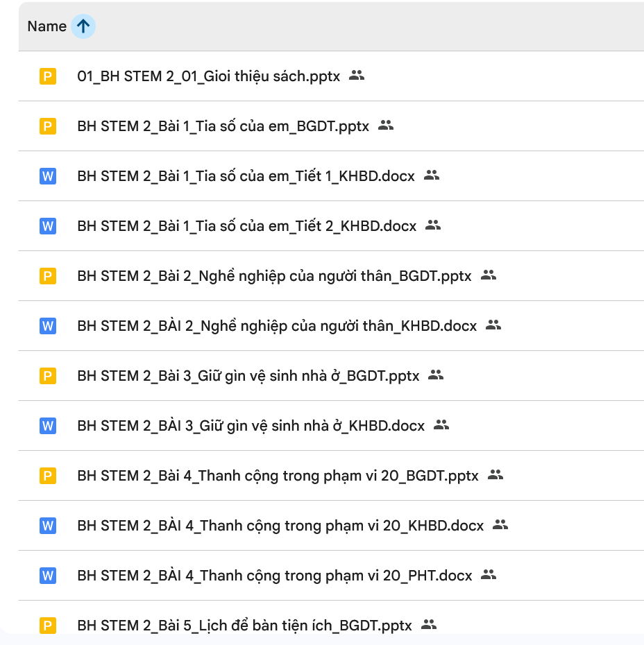Click the Name column header
Screen dimensions: 644x645
pos(46,26)
